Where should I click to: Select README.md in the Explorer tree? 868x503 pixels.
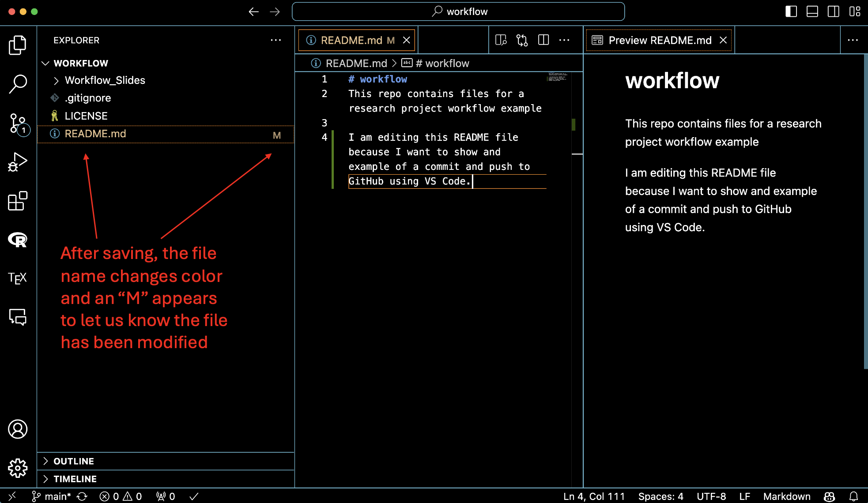(x=166, y=134)
